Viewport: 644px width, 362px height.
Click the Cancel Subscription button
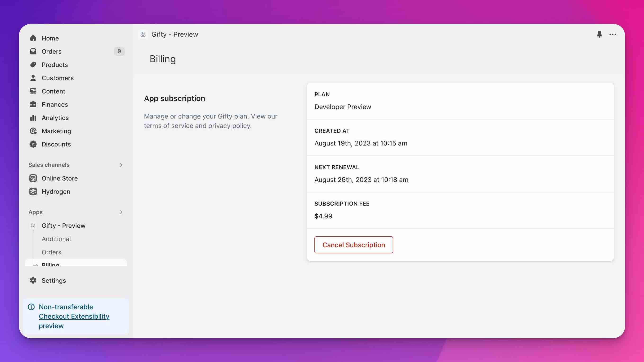(353, 245)
